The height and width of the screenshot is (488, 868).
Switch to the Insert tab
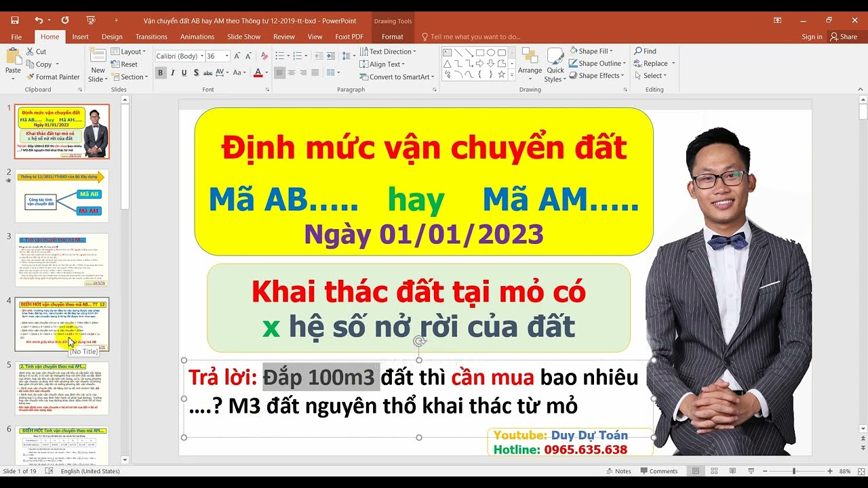80,37
